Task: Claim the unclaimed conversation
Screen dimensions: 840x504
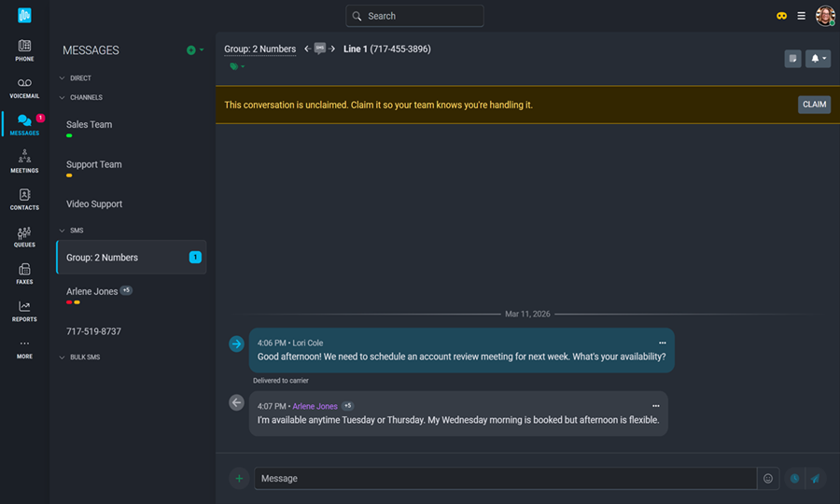Action: [x=814, y=105]
